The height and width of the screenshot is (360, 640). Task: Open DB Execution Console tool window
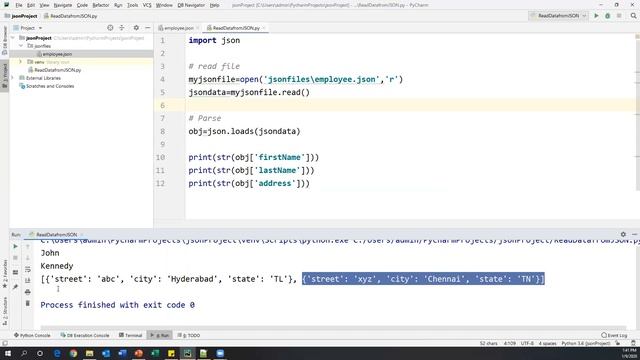(84, 335)
